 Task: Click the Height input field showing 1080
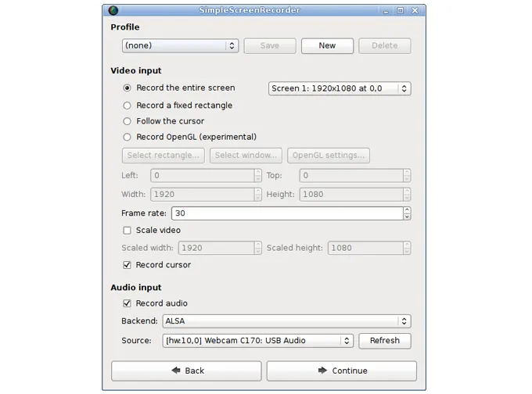click(x=351, y=195)
